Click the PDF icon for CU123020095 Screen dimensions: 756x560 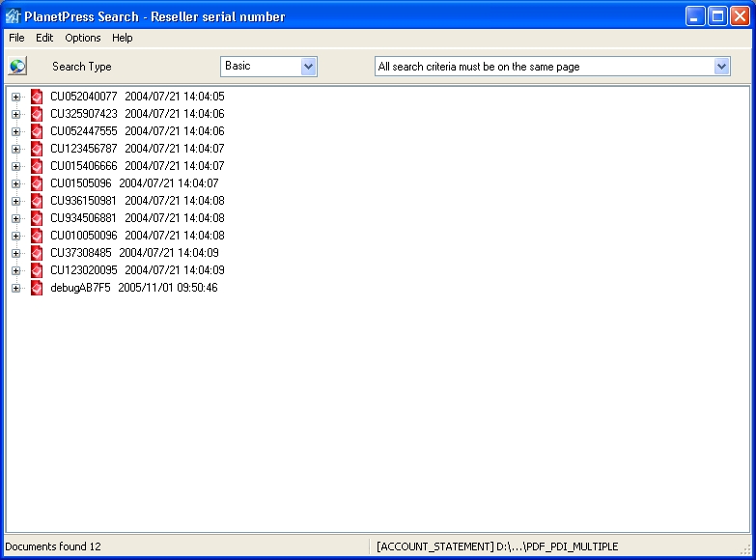[37, 270]
